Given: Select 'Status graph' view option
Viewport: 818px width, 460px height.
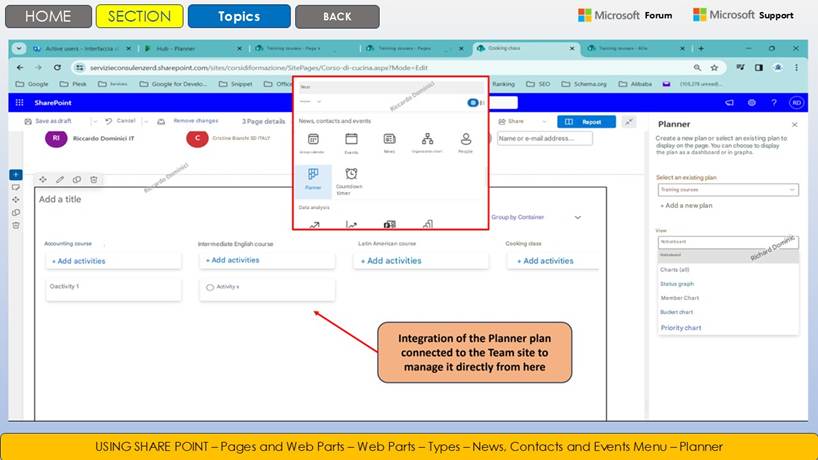Looking at the screenshot, I should point(677,283).
